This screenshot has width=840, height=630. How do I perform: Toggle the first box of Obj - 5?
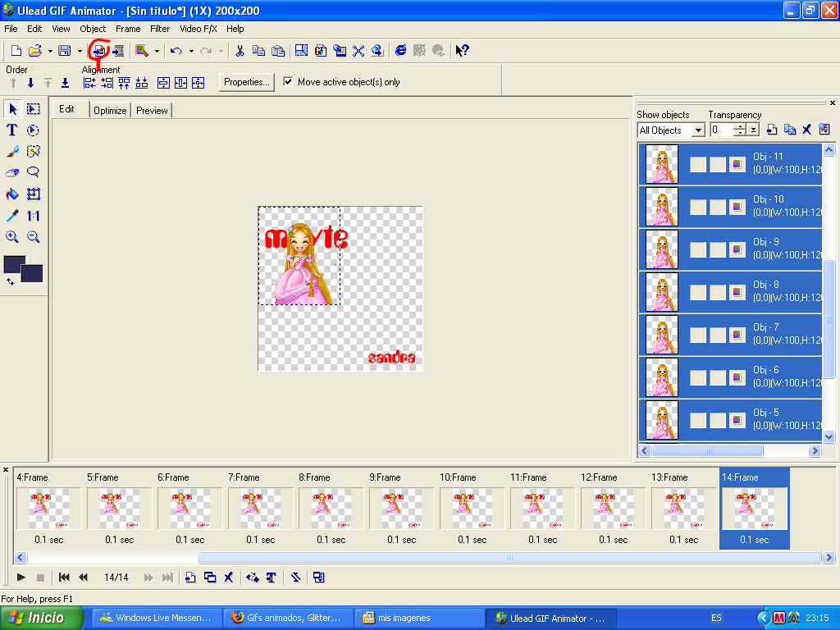click(x=697, y=420)
